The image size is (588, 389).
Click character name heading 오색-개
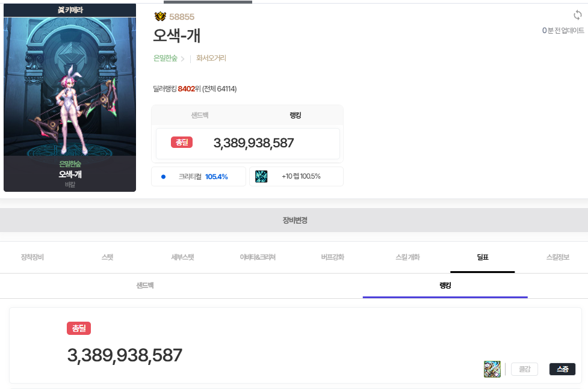click(x=176, y=35)
